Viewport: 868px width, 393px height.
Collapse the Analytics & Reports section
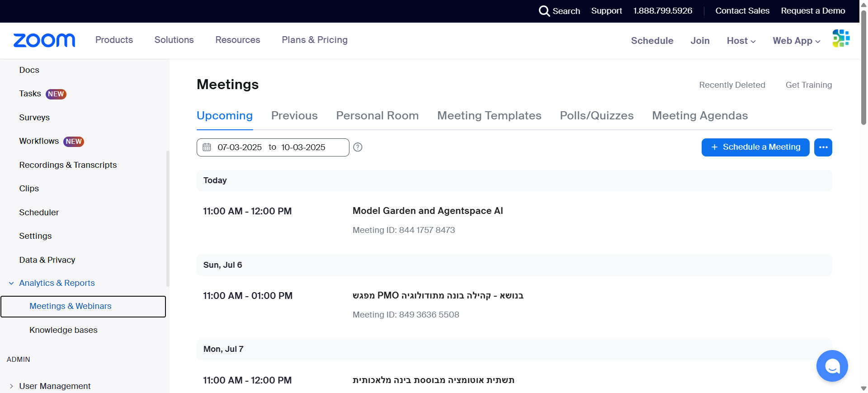tap(11, 283)
